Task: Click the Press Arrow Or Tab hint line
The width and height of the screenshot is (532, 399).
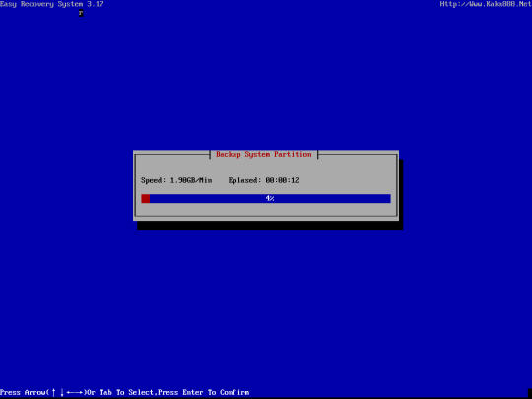Action: (124, 392)
